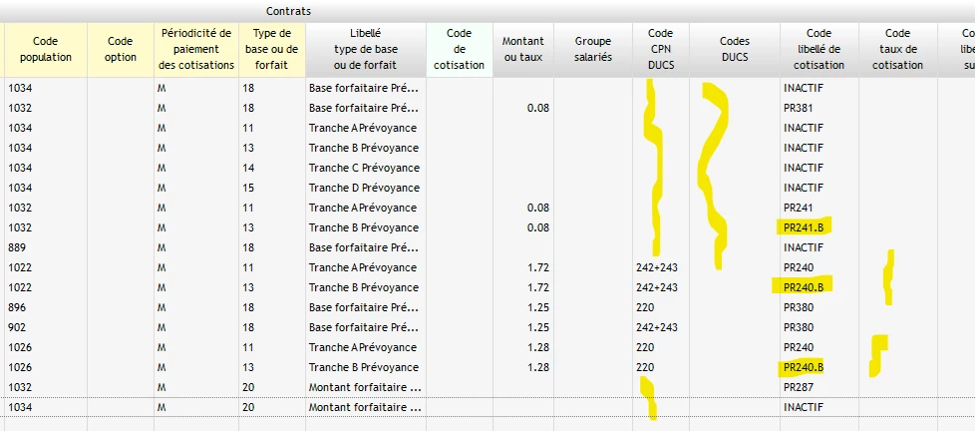Click INACTIF in the Tranche D row
The height and width of the screenshot is (434, 980).
(804, 188)
